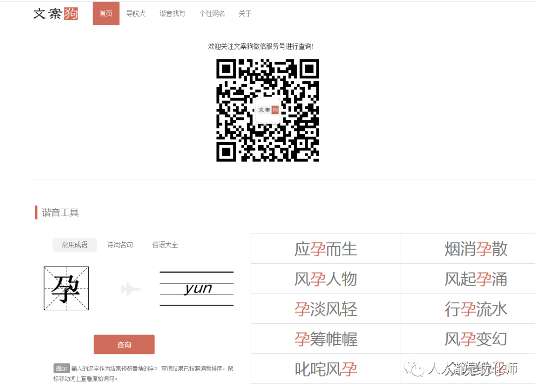Open the 导航犬 menu item
This screenshot has height=392, width=535.
click(136, 14)
